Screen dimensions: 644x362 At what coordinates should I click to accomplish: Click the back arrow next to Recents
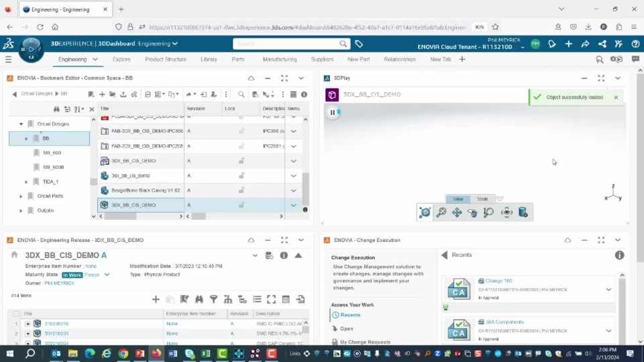pyautogui.click(x=444, y=255)
